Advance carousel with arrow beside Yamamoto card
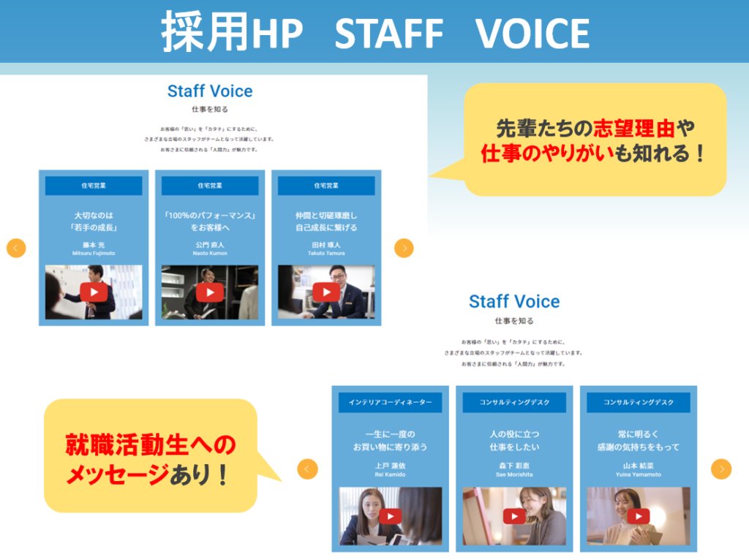This screenshot has width=749, height=560. point(721,469)
